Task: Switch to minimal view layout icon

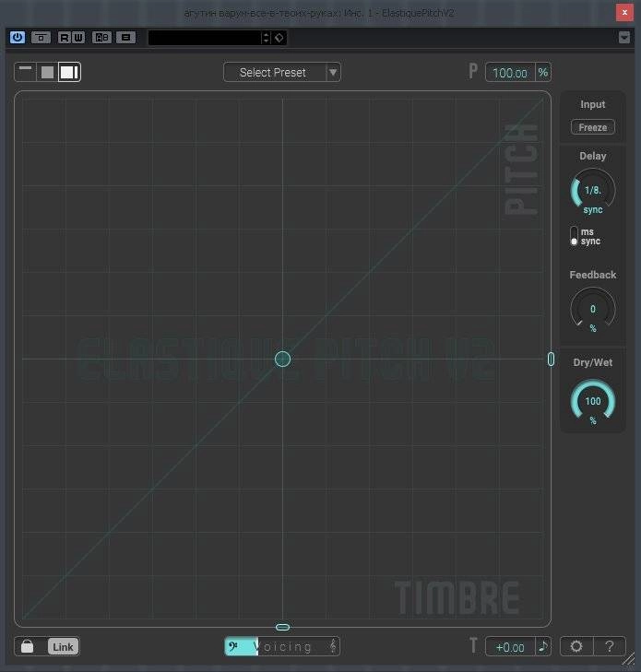Action: [25, 72]
